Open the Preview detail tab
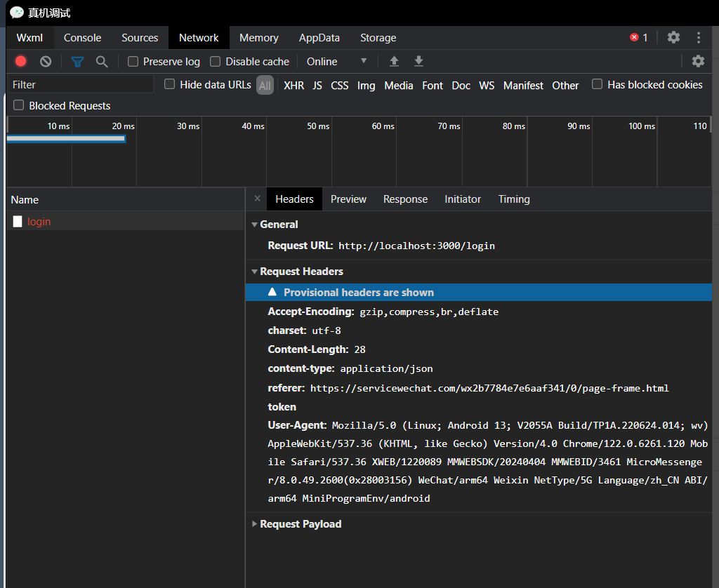Viewport: 719px width, 588px height. point(348,199)
